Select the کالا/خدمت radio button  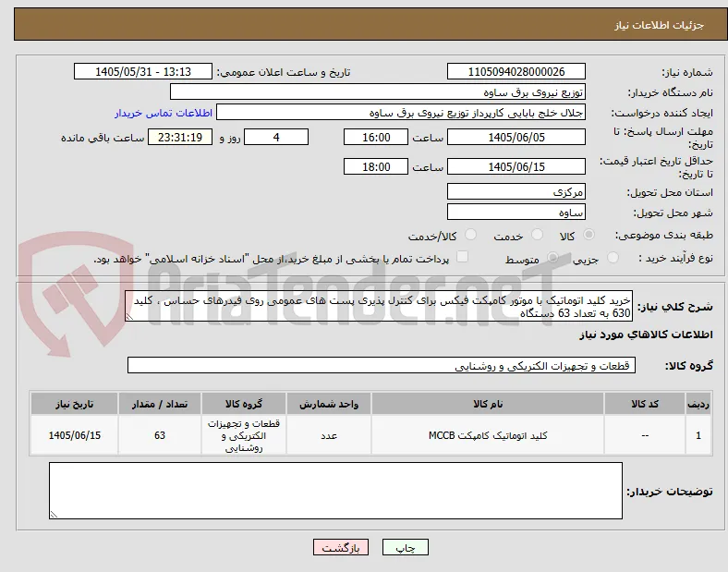click(x=471, y=235)
